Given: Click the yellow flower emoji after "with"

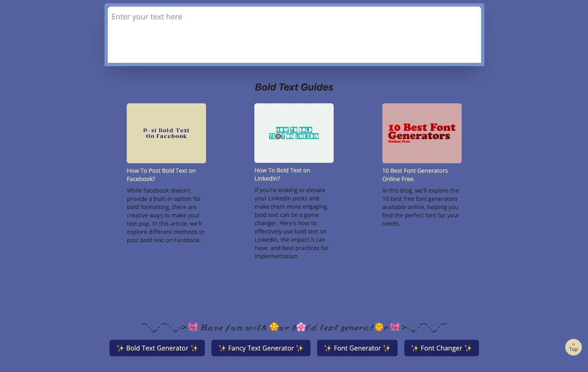Looking at the screenshot, I should [x=274, y=327].
